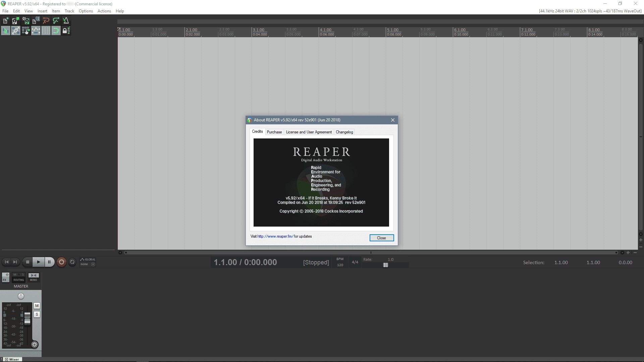This screenshot has width=644, height=362.
Task: Open master track FX button
Action: [x=4, y=280]
